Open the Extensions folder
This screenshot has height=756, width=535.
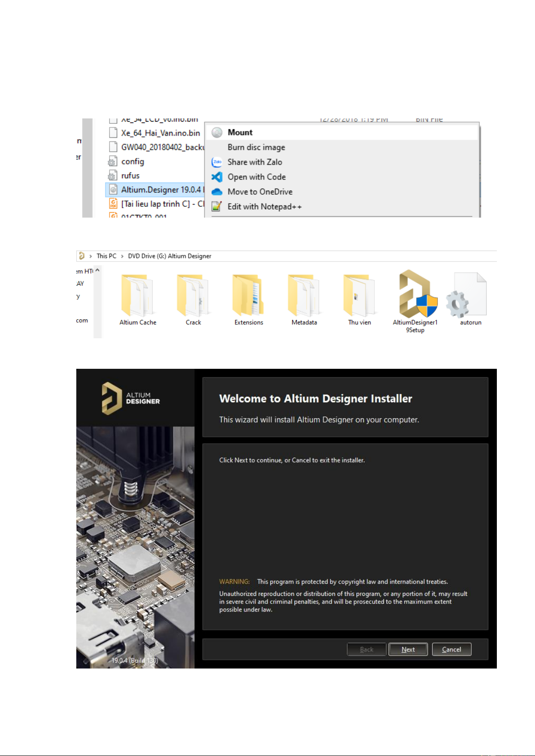[x=249, y=296]
